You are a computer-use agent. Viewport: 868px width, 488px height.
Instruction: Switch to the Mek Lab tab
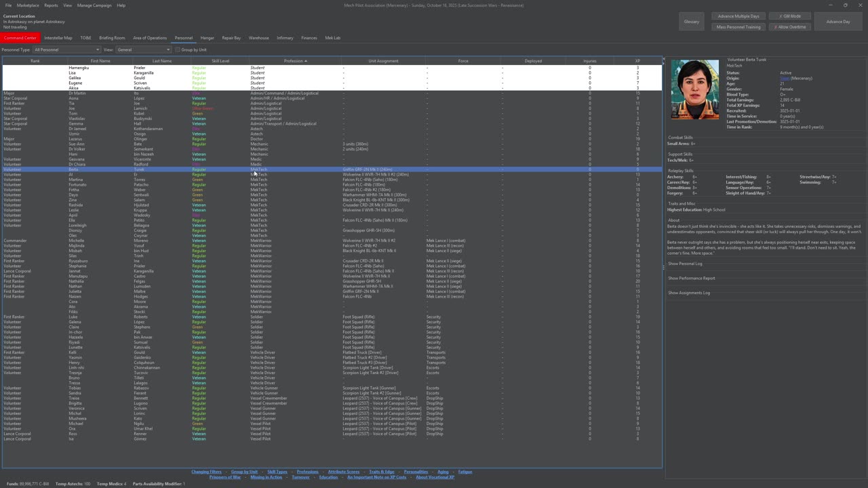332,38
